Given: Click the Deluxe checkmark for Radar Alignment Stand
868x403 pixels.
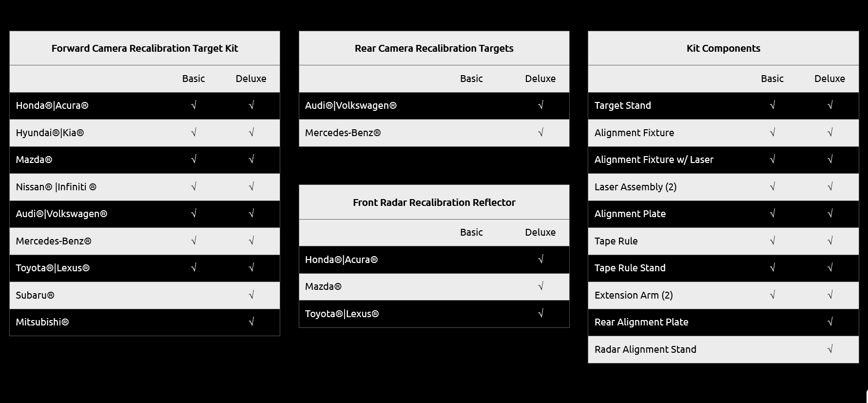Looking at the screenshot, I should pyautogui.click(x=829, y=349).
